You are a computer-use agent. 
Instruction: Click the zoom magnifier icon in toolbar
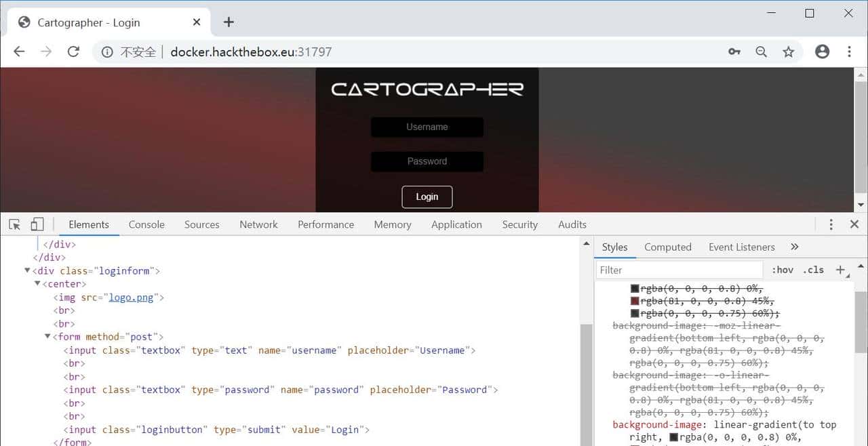tap(762, 52)
